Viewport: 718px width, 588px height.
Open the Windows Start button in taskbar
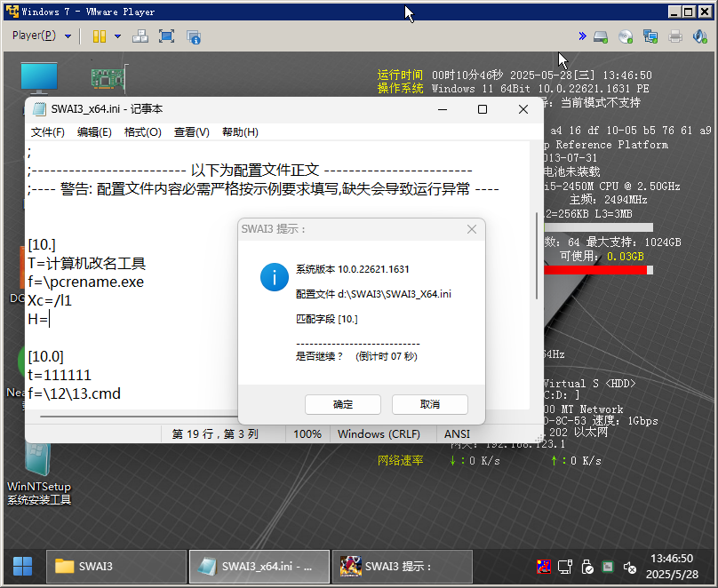tap(22, 566)
